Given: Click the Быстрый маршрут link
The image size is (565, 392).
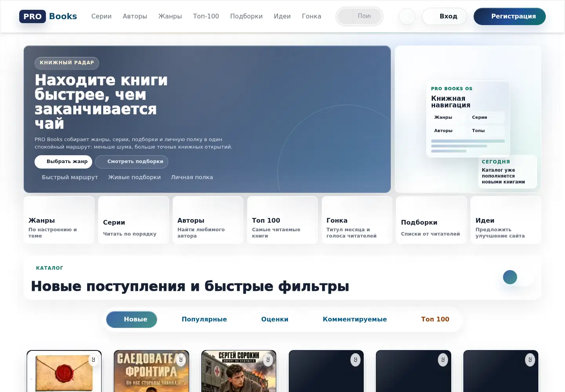Looking at the screenshot, I should (70, 177).
